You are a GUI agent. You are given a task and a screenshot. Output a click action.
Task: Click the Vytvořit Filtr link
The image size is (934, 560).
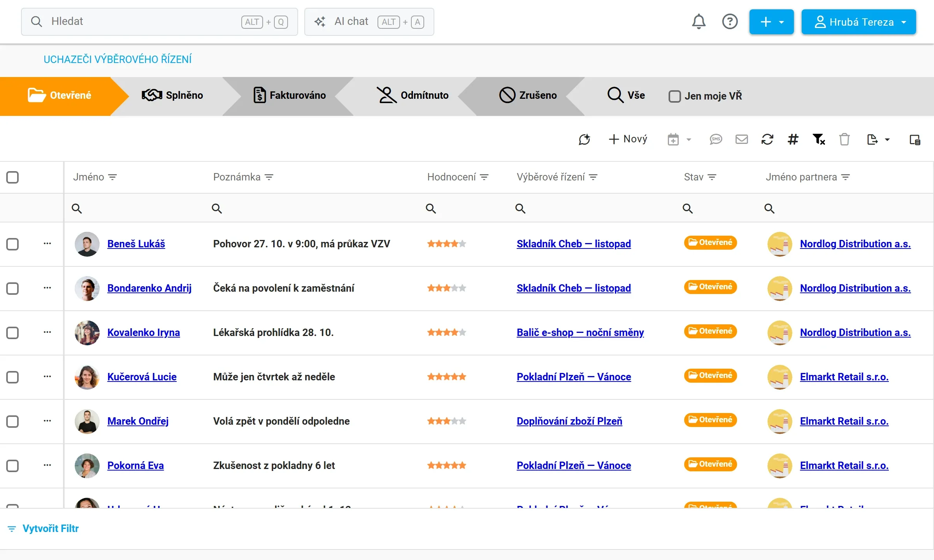(x=51, y=528)
